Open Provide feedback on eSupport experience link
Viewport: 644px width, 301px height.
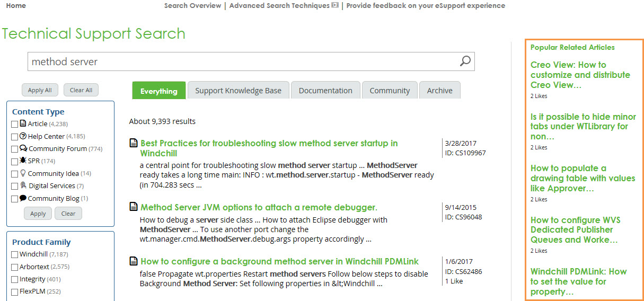pyautogui.click(x=426, y=5)
